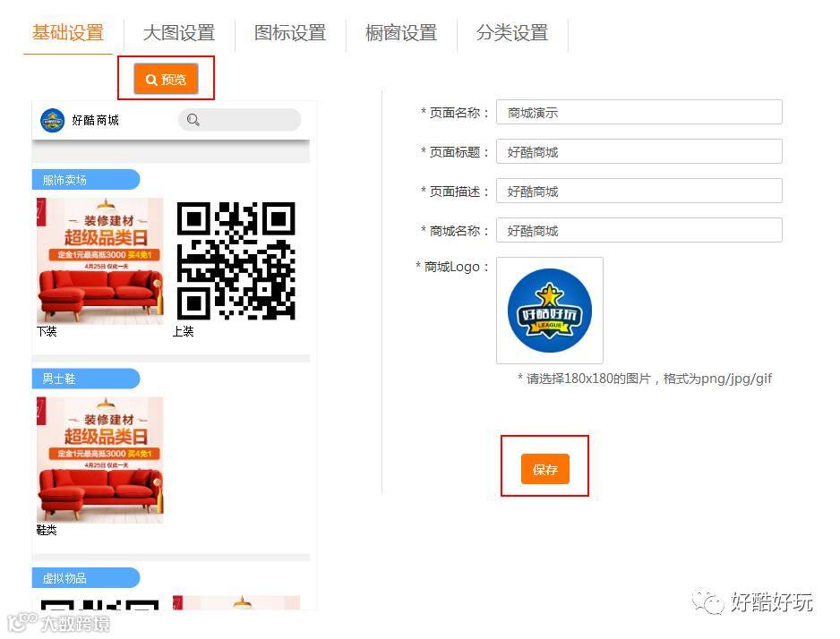The width and height of the screenshot is (840, 639).
Task: Click the search box in the shop preview
Action: 239,120
